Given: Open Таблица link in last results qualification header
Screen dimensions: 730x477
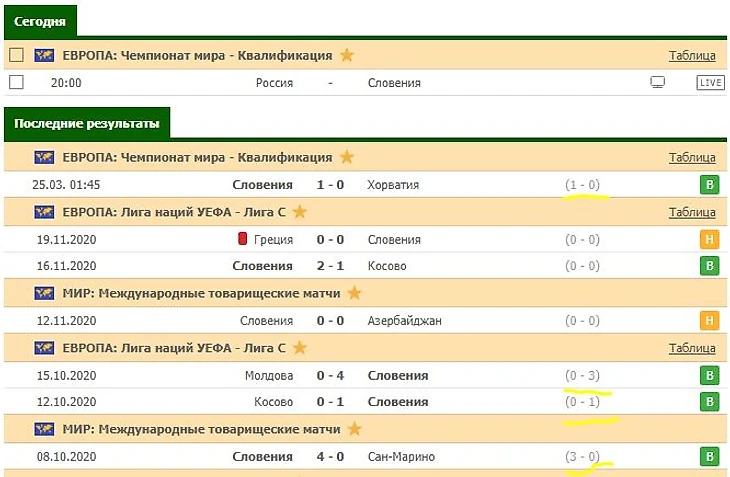Looking at the screenshot, I should coord(692,157).
